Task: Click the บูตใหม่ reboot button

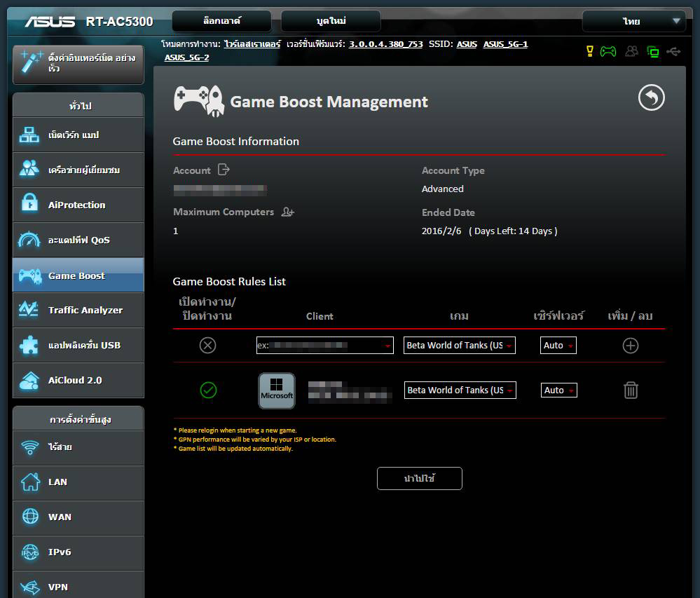Action: (331, 21)
